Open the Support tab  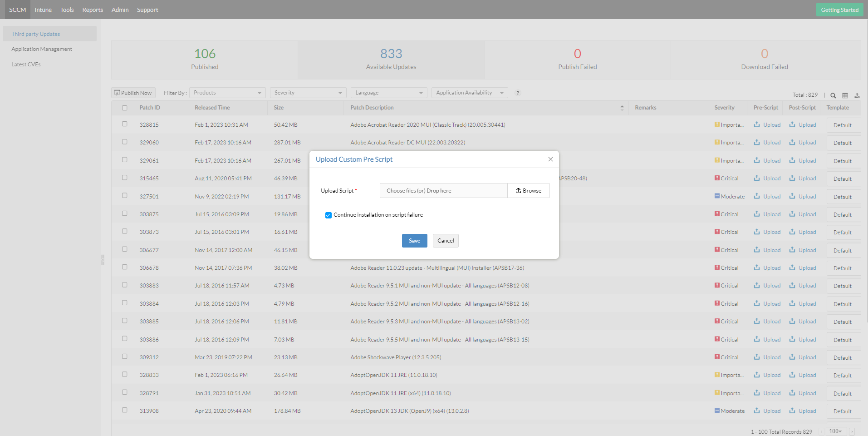coord(147,10)
